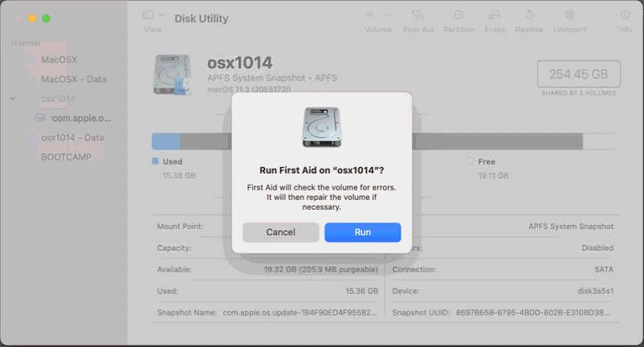
Task: Select osx1014 - Data volume
Action: point(72,137)
